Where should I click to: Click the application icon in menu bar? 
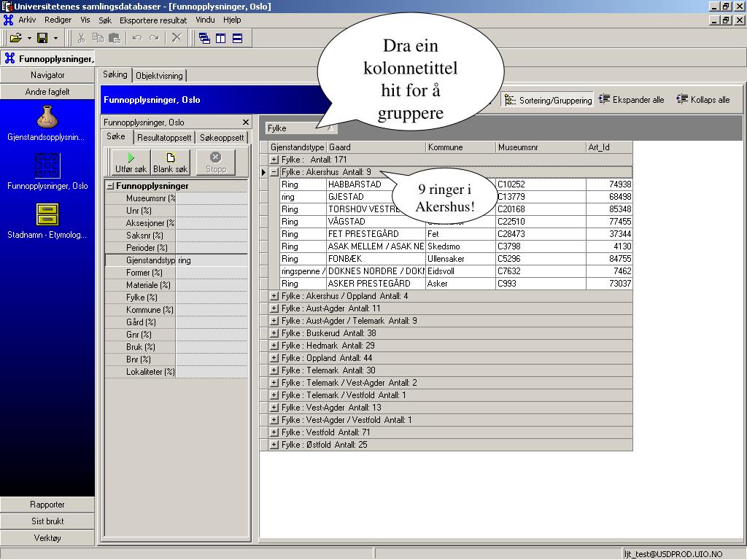click(8, 20)
